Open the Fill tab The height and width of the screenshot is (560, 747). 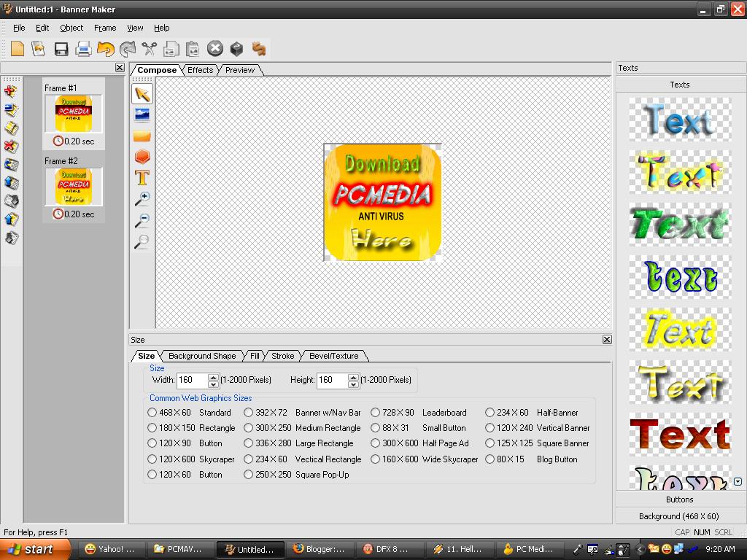[x=255, y=356]
